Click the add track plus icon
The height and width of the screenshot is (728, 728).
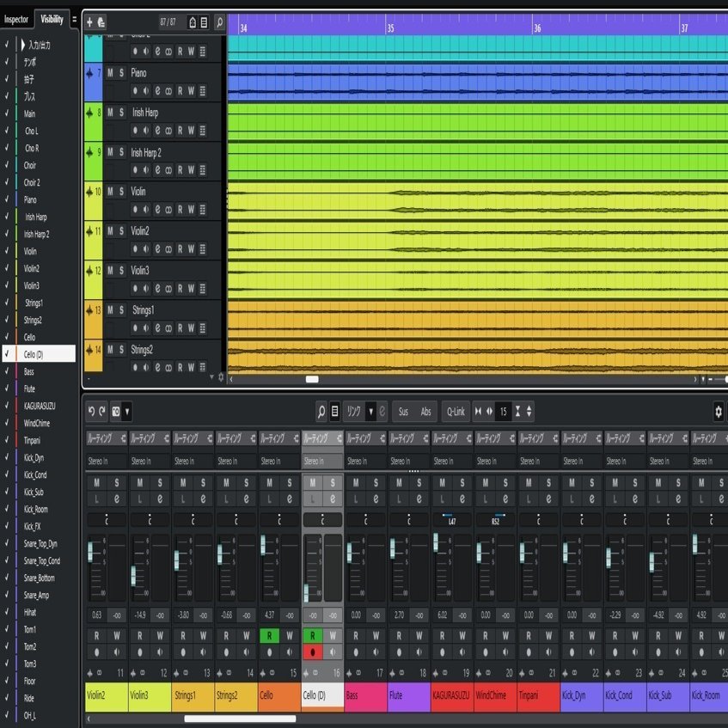pos(89,21)
